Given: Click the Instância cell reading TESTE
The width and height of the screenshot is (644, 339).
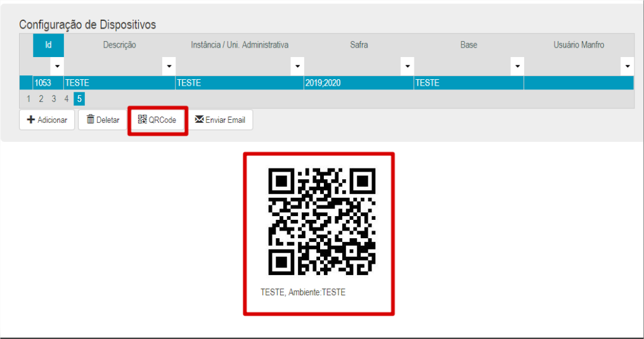Looking at the screenshot, I should pos(240,83).
